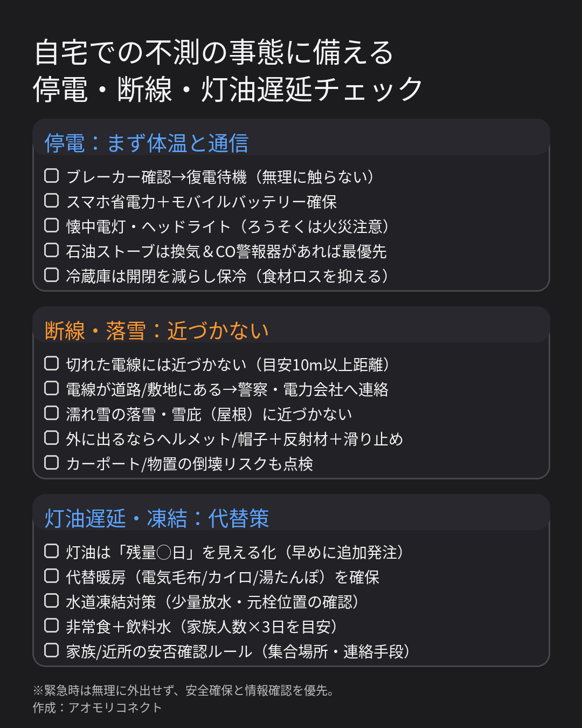Select the 停電：まず体温と通信 section header
Image resolution: width=582 pixels, height=728 pixels.
tap(147, 143)
